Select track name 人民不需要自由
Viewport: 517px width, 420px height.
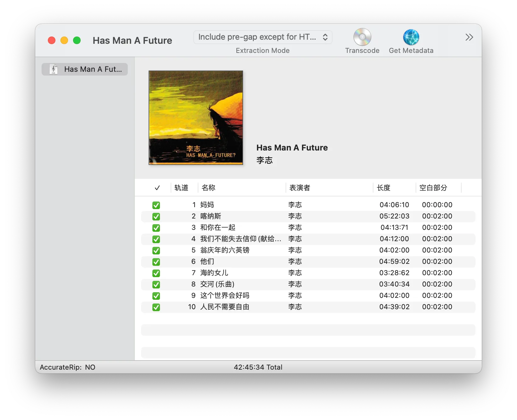tap(225, 307)
